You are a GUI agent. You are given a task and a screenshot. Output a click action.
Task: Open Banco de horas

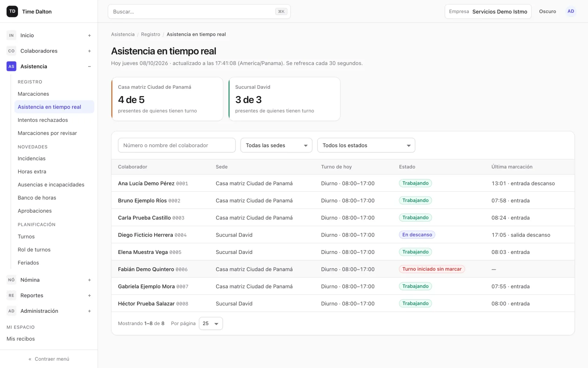[37, 198]
